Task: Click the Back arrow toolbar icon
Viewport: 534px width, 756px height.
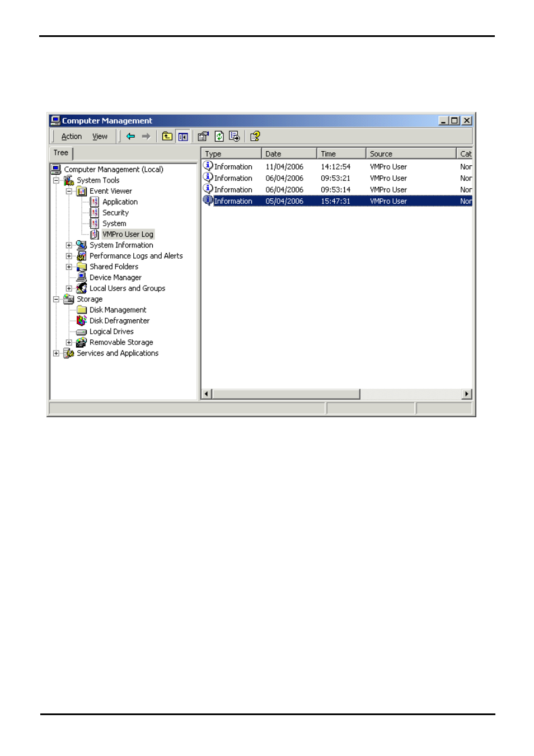Action: click(x=130, y=136)
